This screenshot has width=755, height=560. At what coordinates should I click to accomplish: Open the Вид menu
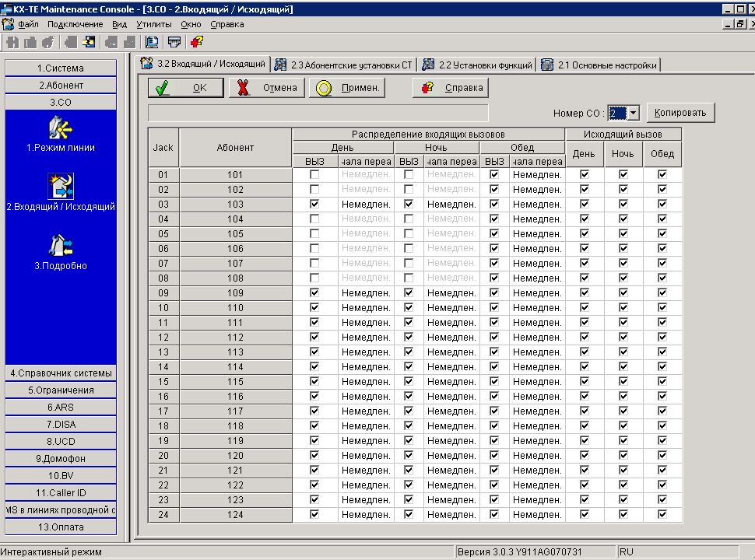[x=119, y=24]
